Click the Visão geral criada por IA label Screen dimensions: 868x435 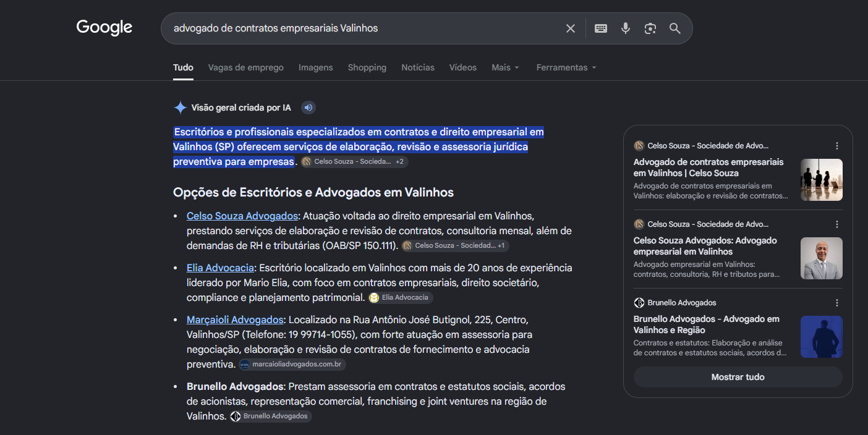pyautogui.click(x=241, y=108)
